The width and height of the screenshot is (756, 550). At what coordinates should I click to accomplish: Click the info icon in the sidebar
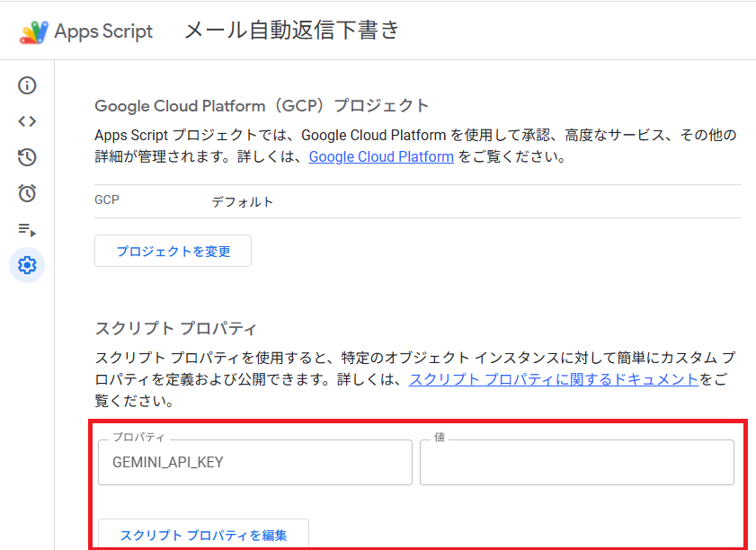pyautogui.click(x=27, y=85)
